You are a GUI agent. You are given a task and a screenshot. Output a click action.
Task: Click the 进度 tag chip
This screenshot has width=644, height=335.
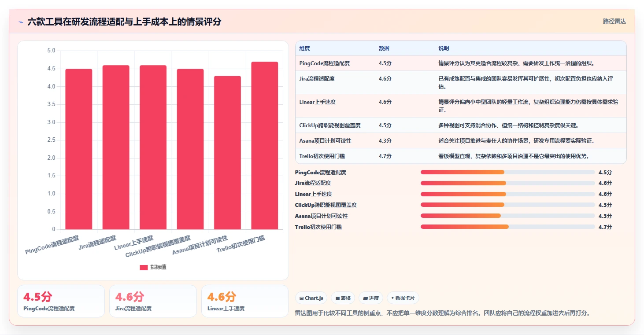[x=371, y=298]
